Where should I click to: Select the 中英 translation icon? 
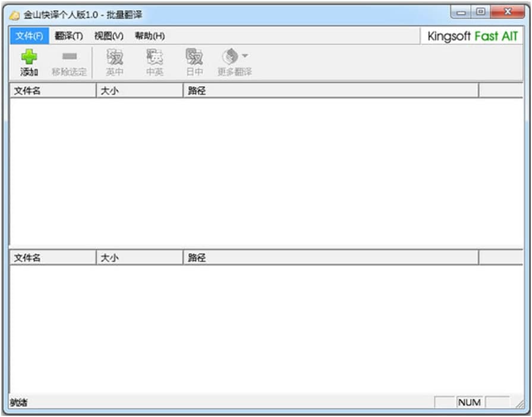tap(155, 56)
